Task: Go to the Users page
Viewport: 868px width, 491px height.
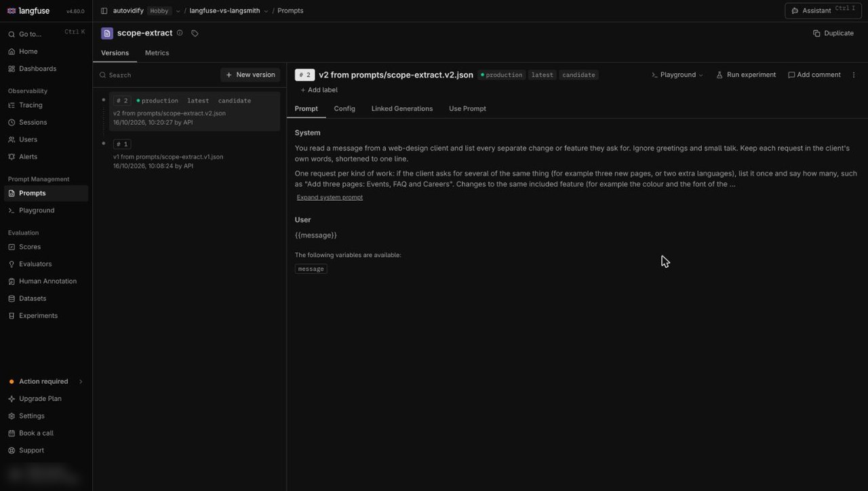Action: tap(46, 140)
